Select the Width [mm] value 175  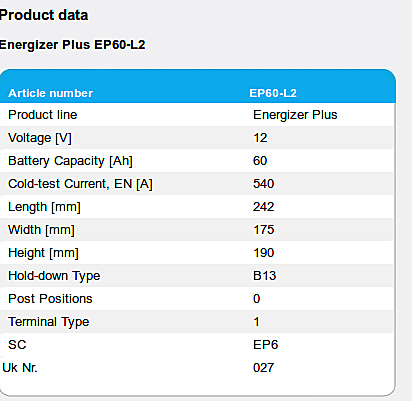pos(264,230)
